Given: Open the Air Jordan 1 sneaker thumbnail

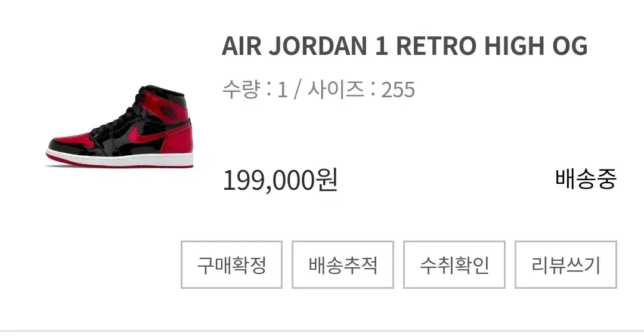Looking at the screenshot, I should (119, 127).
